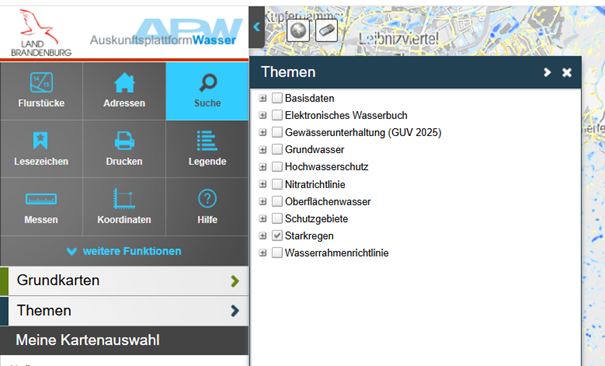Viewport: 605px width, 366px height.
Task: Tick the Grundwasser checkbox
Action: [x=277, y=149]
